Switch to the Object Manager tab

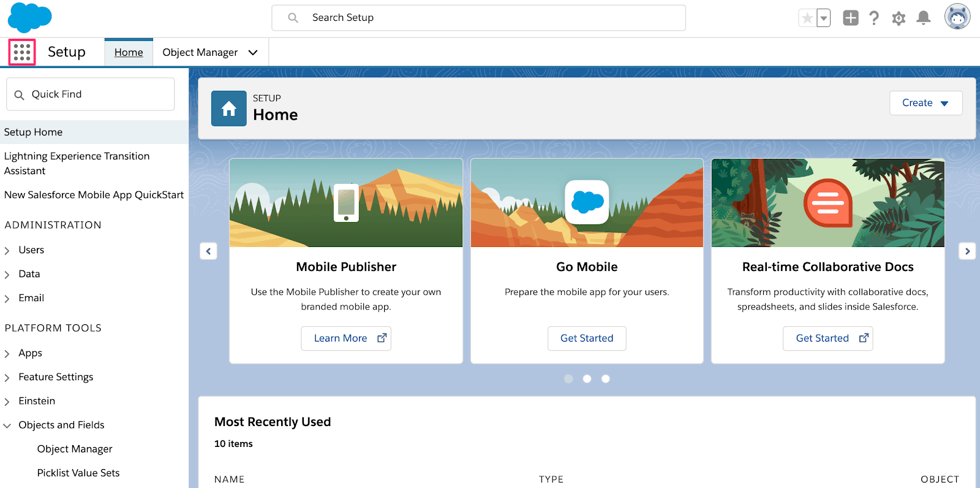pyautogui.click(x=200, y=52)
